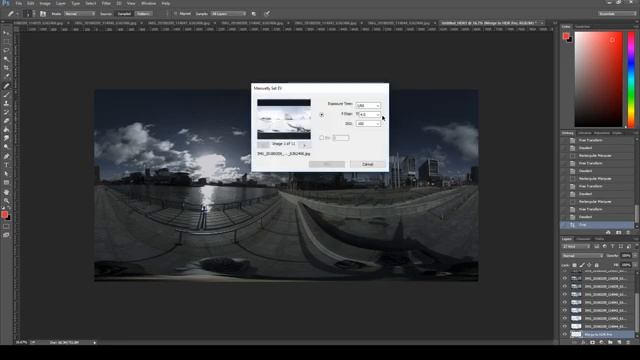Image resolution: width=640 pixels, height=360 pixels.
Task: Open the ISO dropdown
Action: 368,123
